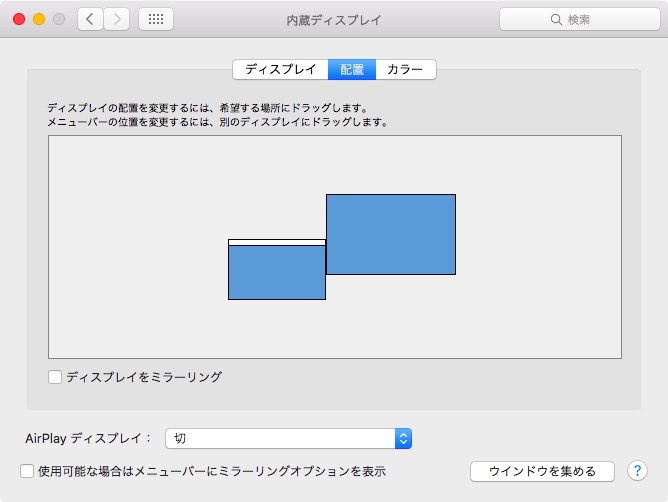Switch to the ディスプレイ tab
This screenshot has height=502, width=668.
[x=280, y=70]
